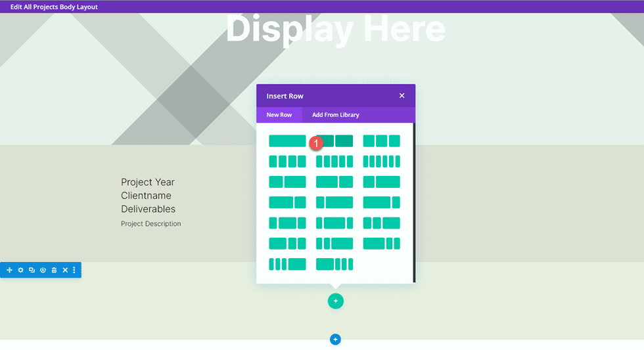Image resolution: width=644 pixels, height=350 pixels.
Task: Close the Insert Row dialog
Action: click(x=402, y=96)
